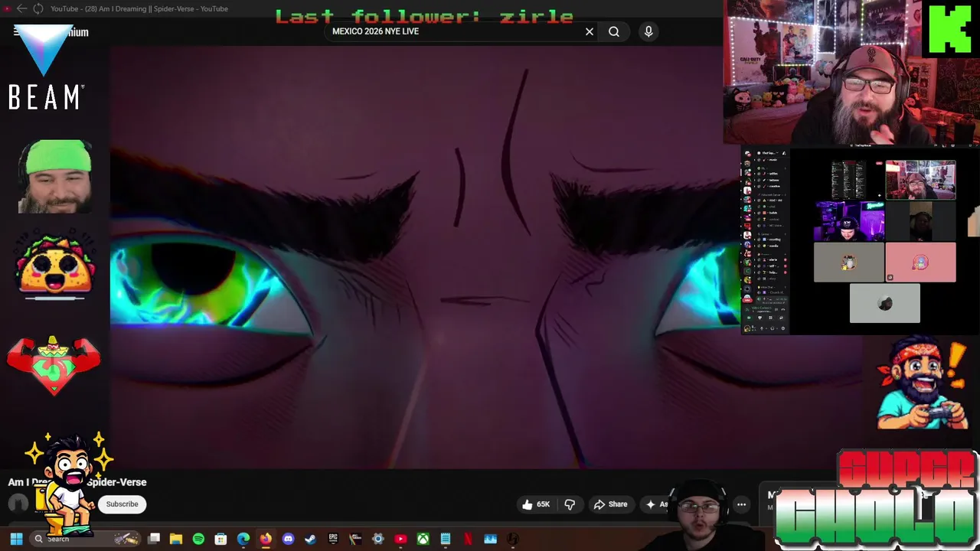Open Task View from the taskbar
Screen dimensions: 980x551
pyautogui.click(x=154, y=539)
